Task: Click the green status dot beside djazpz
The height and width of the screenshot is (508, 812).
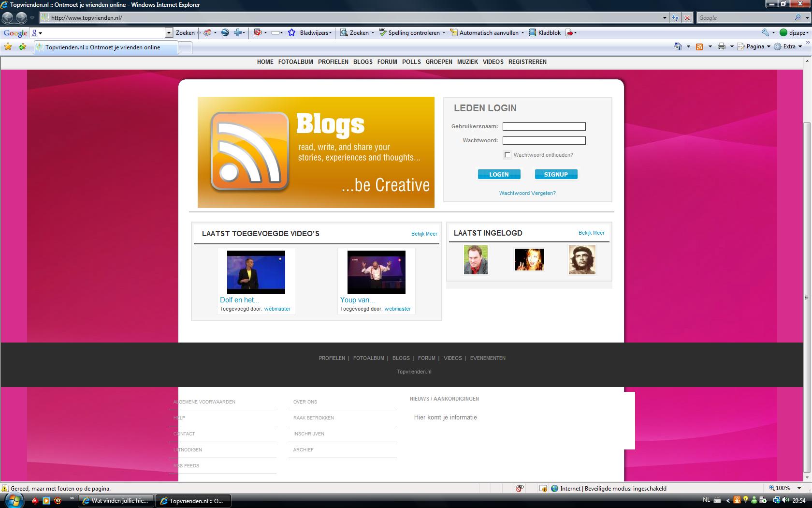Action: (x=783, y=32)
